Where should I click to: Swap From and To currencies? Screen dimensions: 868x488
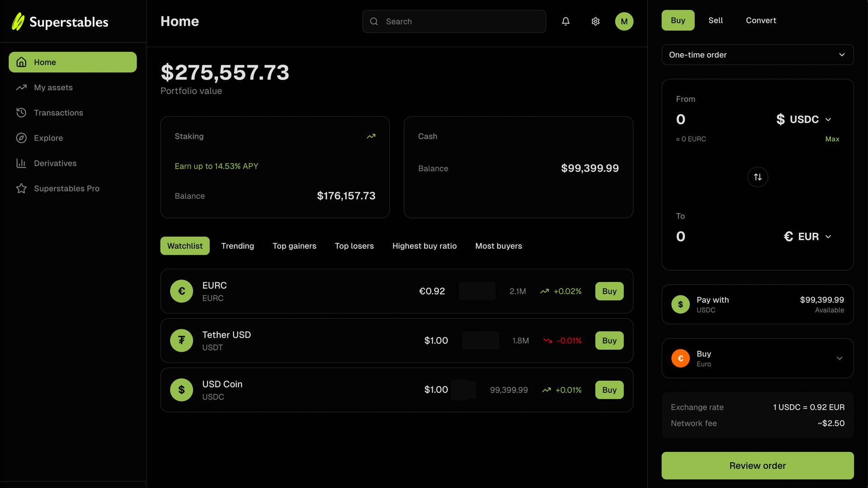point(758,177)
